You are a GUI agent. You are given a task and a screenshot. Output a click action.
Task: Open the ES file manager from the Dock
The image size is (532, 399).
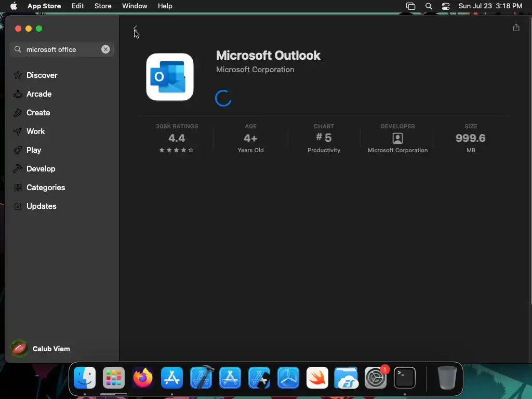346,378
